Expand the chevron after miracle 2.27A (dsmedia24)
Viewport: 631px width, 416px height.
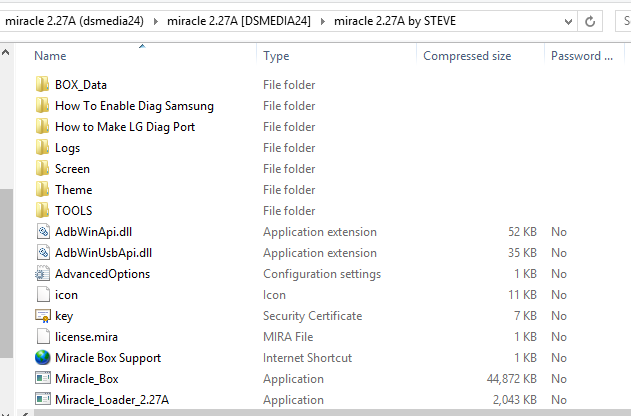(x=156, y=21)
